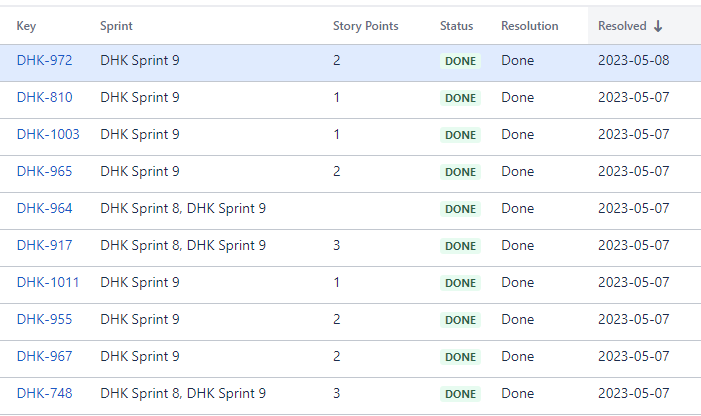Click the DONE status badge for DHK-748
This screenshot has width=701, height=416.
460,394
